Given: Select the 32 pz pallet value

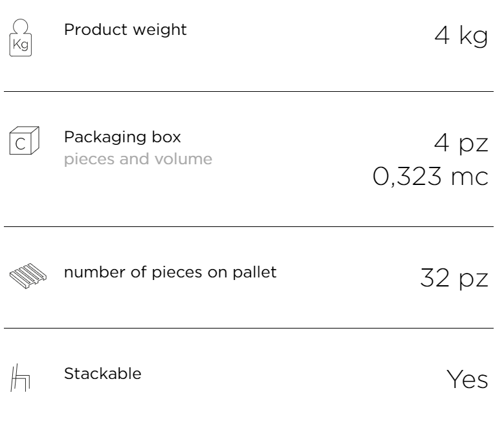Looking at the screenshot, I should point(454,278).
